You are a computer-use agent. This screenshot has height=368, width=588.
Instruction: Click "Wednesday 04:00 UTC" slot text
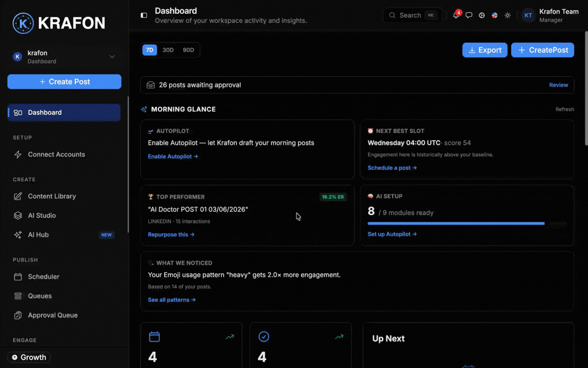click(x=404, y=143)
